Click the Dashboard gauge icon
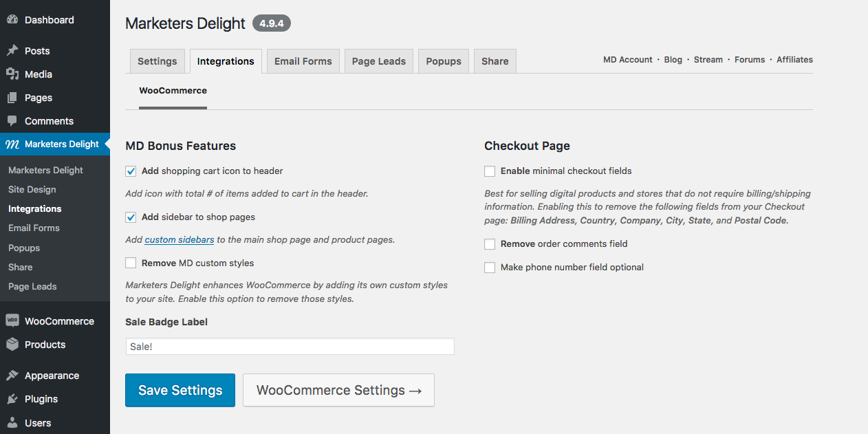Screen dimensions: 868x434 (x=12, y=20)
